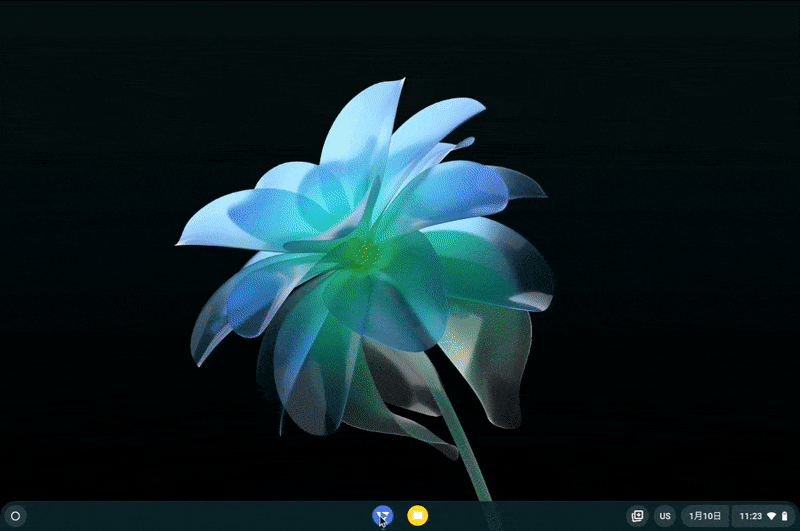Switch the US input method
This screenshot has width=800, height=531.
coord(665,516)
